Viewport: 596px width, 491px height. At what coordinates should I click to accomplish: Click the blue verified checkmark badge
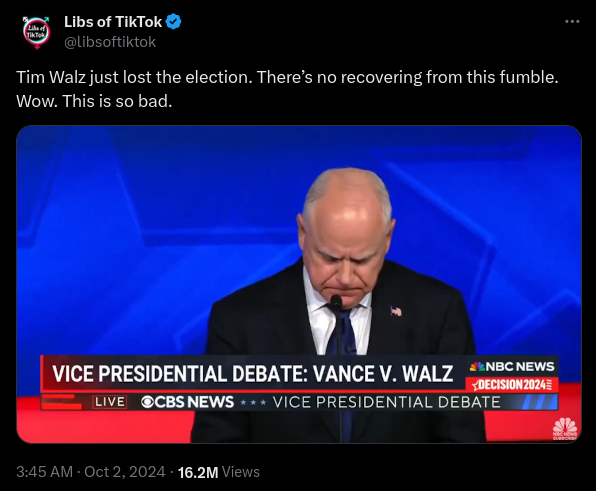pos(173,22)
